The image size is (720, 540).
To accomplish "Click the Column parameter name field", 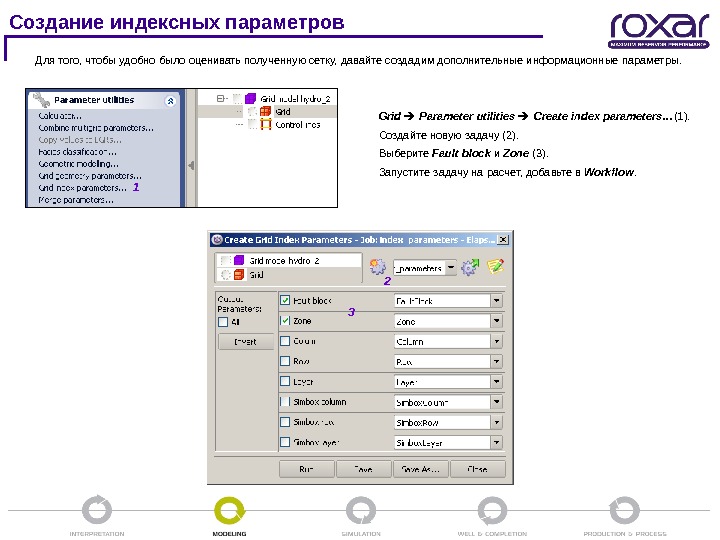I will [x=442, y=341].
